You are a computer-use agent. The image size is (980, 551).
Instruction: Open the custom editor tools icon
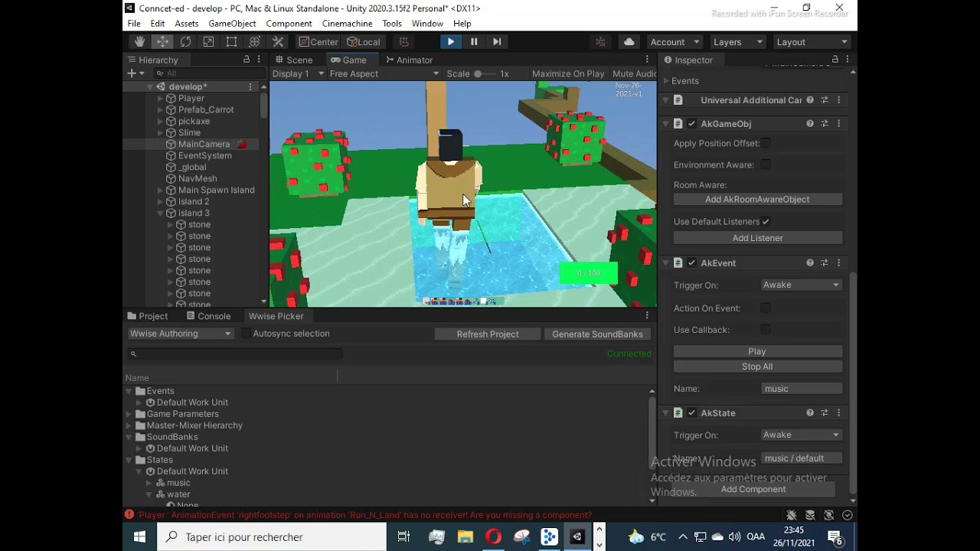278,42
